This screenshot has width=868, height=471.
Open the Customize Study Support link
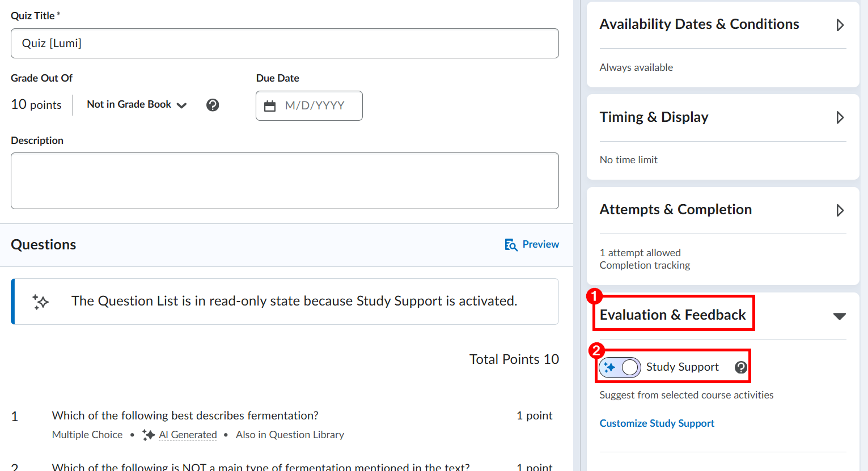[x=657, y=423]
